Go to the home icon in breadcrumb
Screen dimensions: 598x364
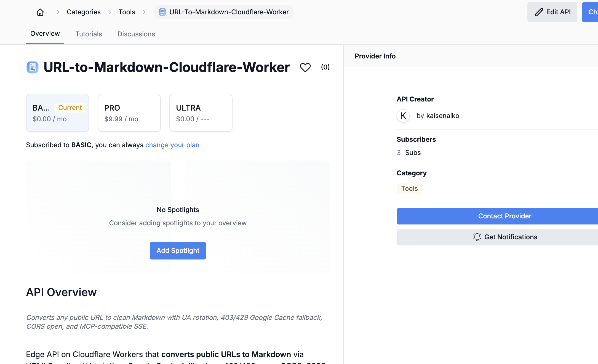(40, 12)
